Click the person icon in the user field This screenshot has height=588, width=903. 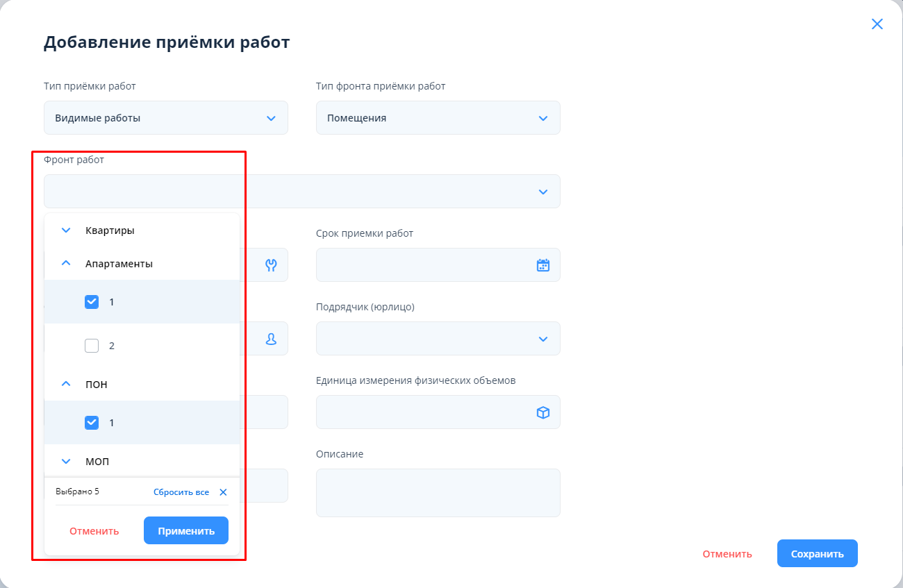(x=271, y=339)
